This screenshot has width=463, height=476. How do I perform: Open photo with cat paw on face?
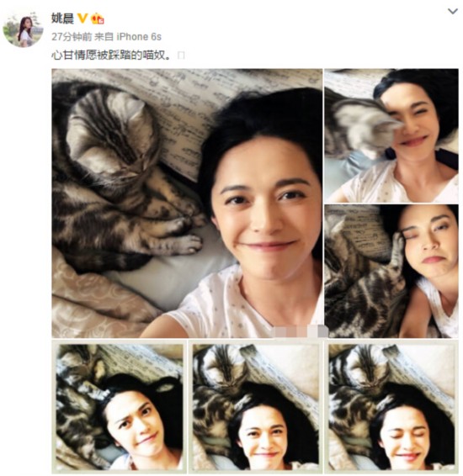[x=391, y=271]
